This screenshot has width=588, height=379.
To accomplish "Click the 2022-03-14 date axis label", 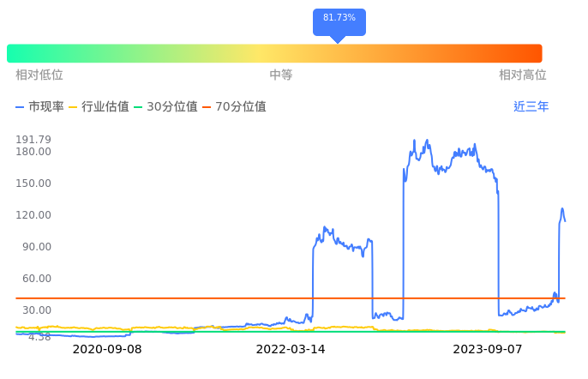I will click(291, 350).
